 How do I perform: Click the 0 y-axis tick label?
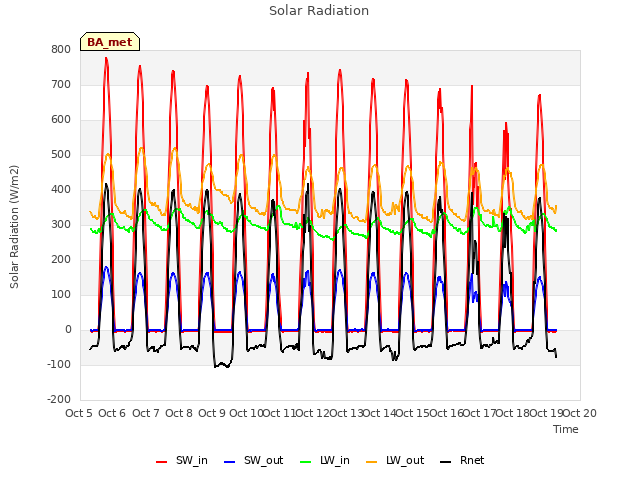68,330
